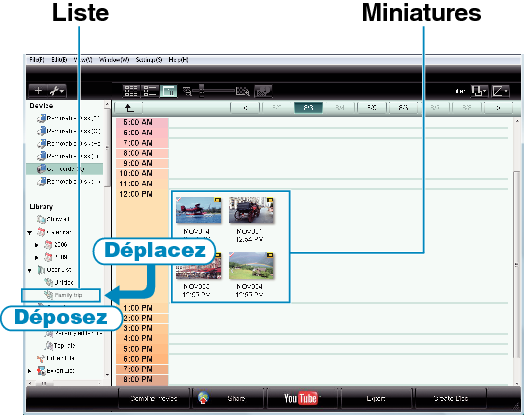This screenshot has width=524, height=415.
Task: Click the zoom in magnifier icon
Action: (x=243, y=91)
